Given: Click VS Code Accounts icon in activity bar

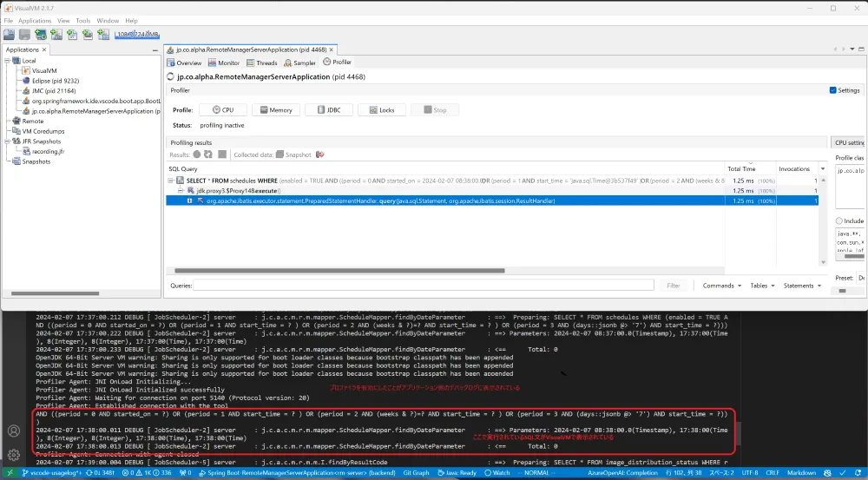Looking at the screenshot, I should point(14,431).
